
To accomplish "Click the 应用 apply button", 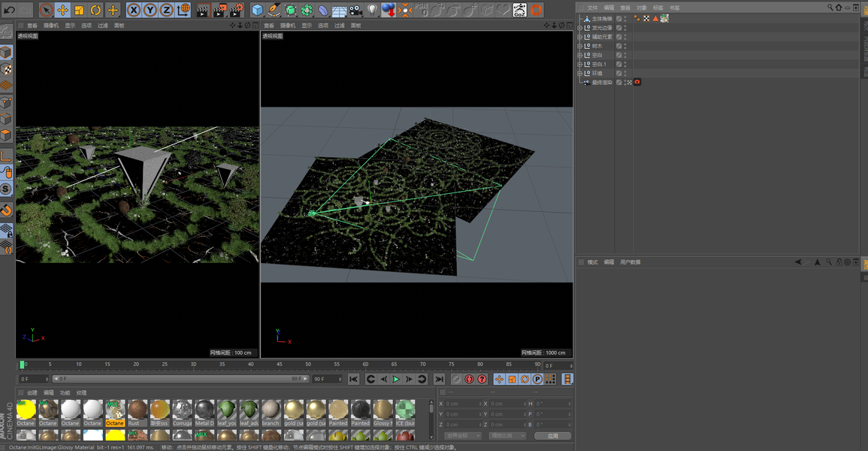I will (x=552, y=436).
